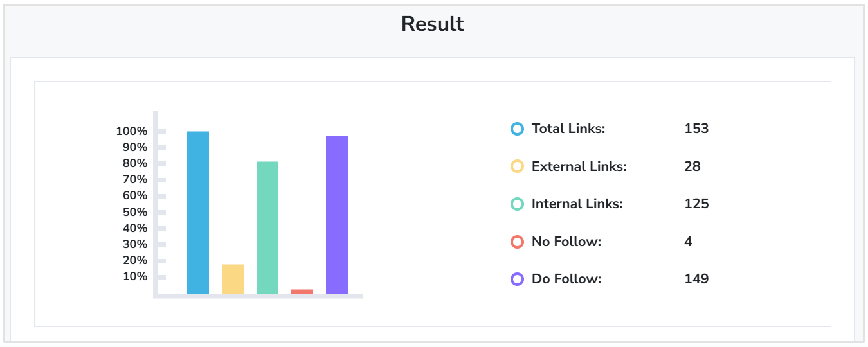Image resolution: width=868 pixels, height=347 pixels.
Task: Click the blue Total Links bar
Action: tap(198, 213)
